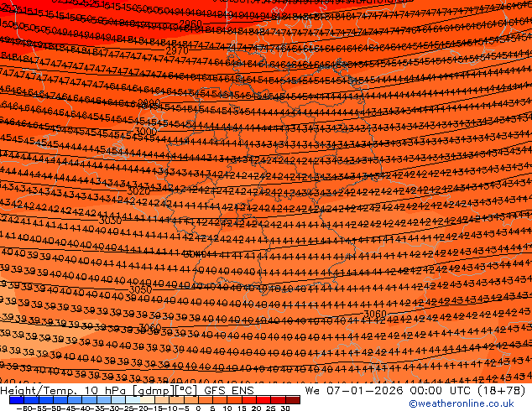
Task: Click the '10 hPa' pressure level text
Action: 107,391
